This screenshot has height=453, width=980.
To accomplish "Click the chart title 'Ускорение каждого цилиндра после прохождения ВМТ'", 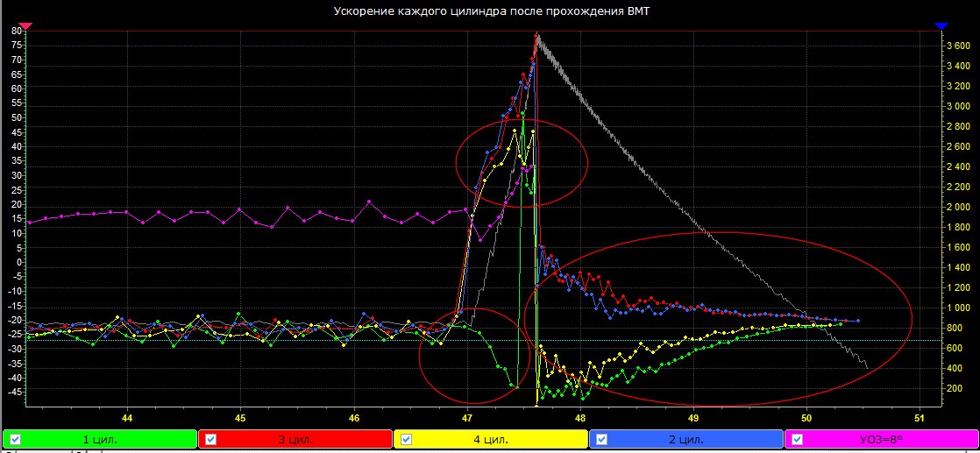I will 490,11.
